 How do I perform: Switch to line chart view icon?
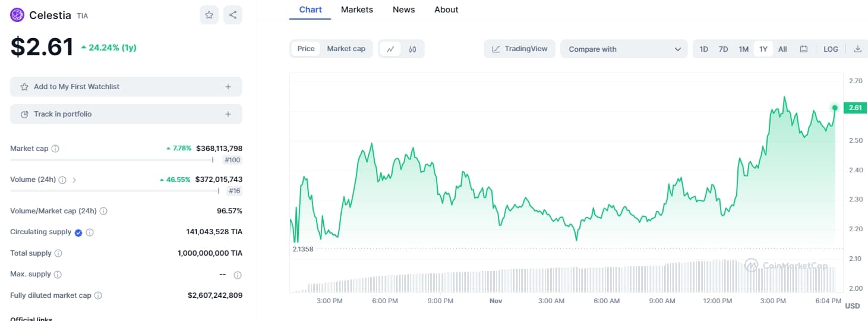[x=390, y=49]
